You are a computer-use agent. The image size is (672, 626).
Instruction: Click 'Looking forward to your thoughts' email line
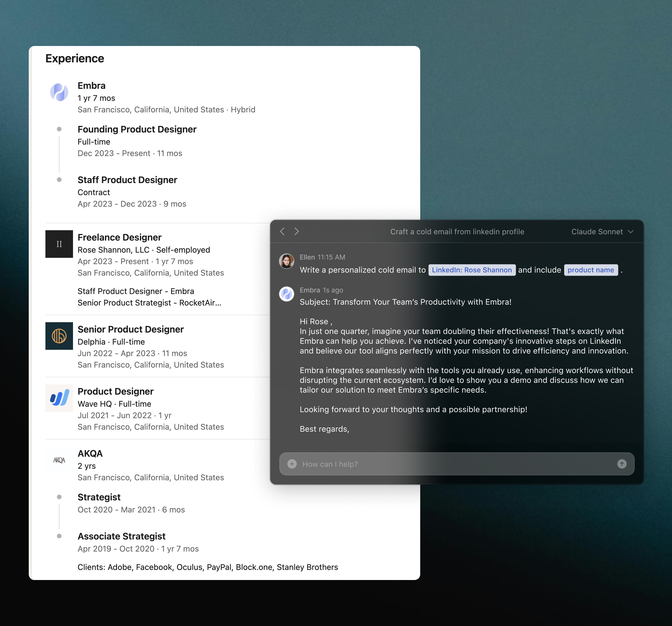tap(413, 410)
